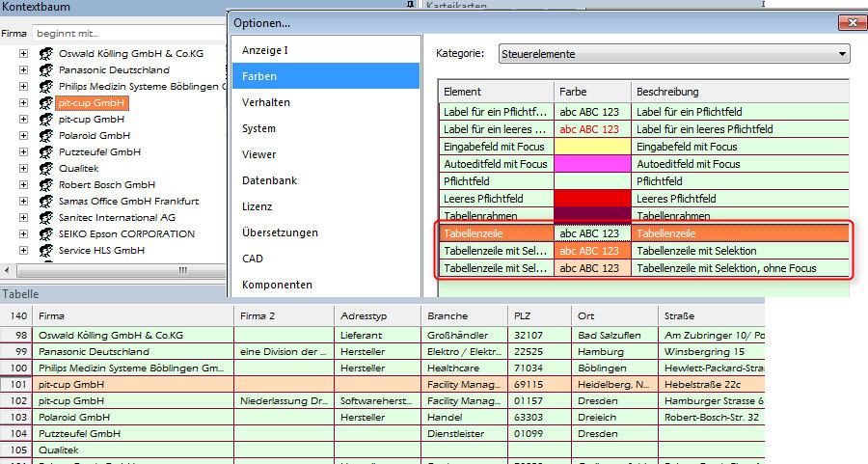Open the System options page

pyautogui.click(x=326, y=128)
